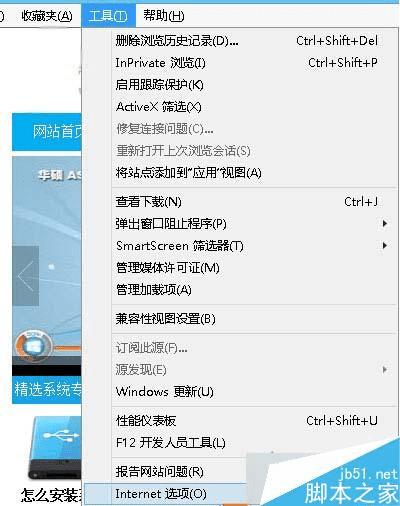This screenshot has height=506, width=400.
Task: Expand 源发现(E) submenu arrow
Action: click(x=385, y=369)
